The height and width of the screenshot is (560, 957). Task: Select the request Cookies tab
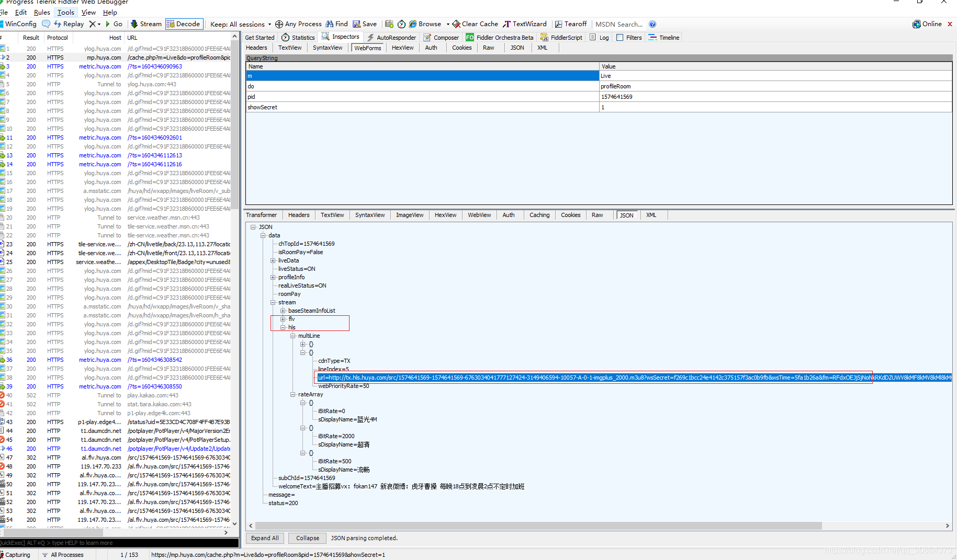[x=462, y=48]
